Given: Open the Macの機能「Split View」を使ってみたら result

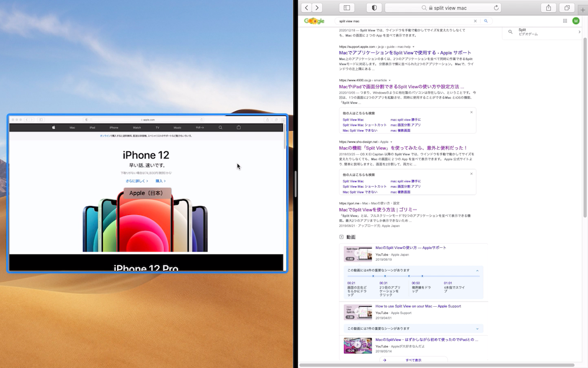Looking at the screenshot, I should [403, 148].
